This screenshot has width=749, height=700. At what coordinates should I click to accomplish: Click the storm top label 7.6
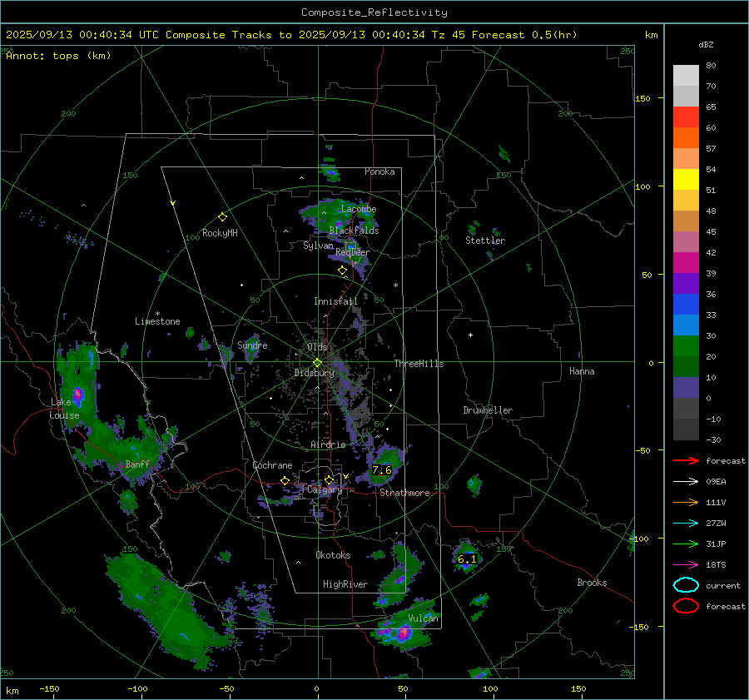point(382,470)
